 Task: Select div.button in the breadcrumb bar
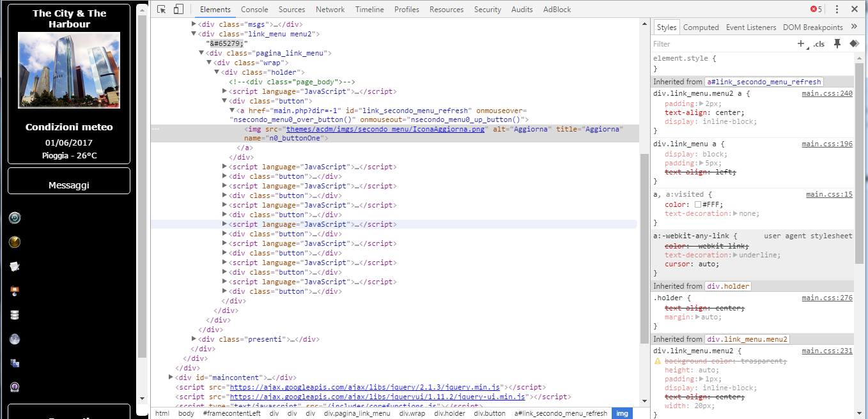pyautogui.click(x=490, y=413)
